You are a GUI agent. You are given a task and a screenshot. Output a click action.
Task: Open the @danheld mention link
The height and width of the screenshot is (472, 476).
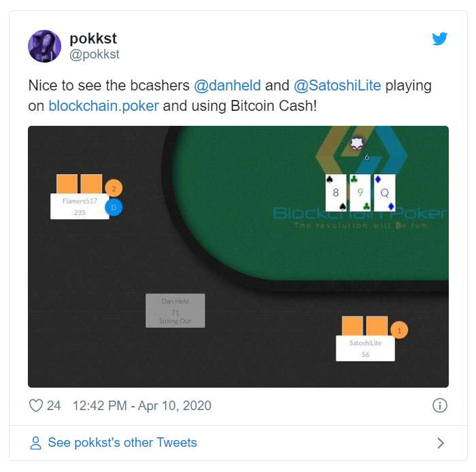click(x=227, y=86)
